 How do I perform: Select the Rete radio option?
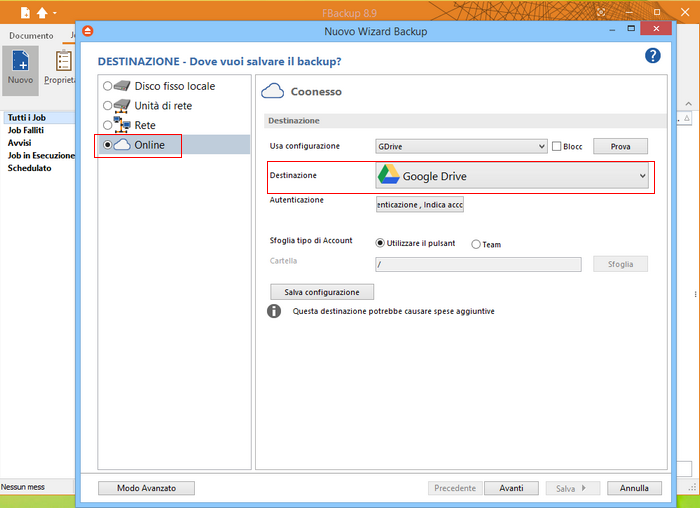[107, 125]
